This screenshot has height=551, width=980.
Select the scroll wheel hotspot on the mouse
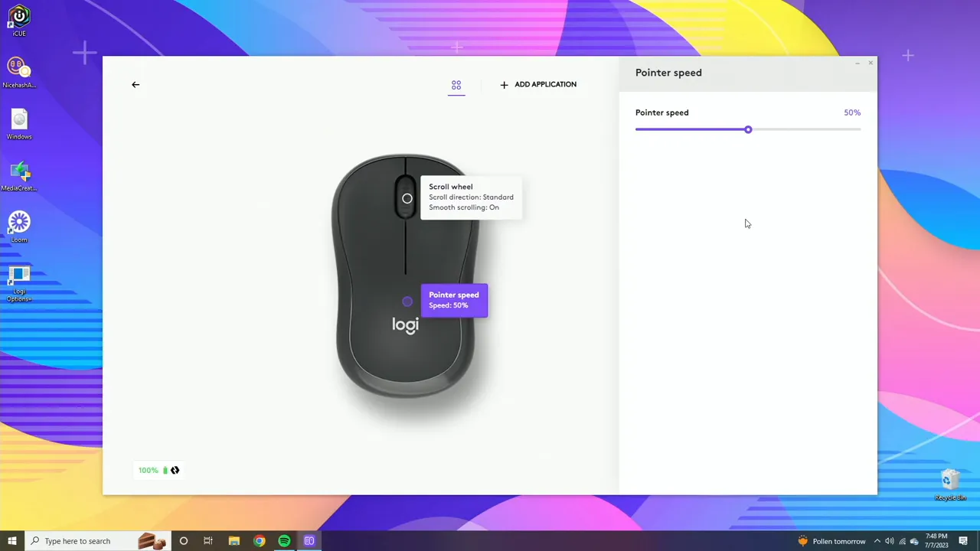[x=407, y=199]
